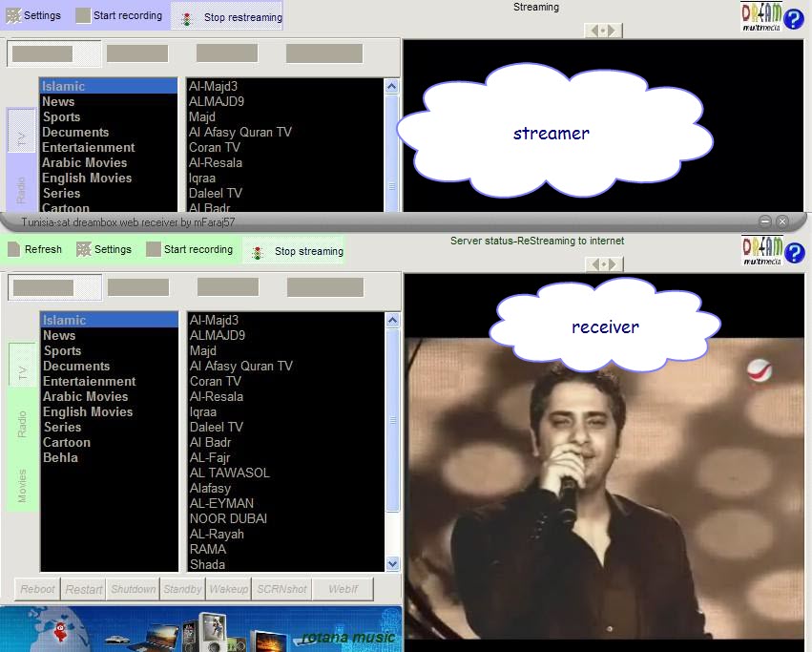Image resolution: width=812 pixels, height=652 pixels.
Task: Select Behla category in receiver list
Action: (110, 457)
